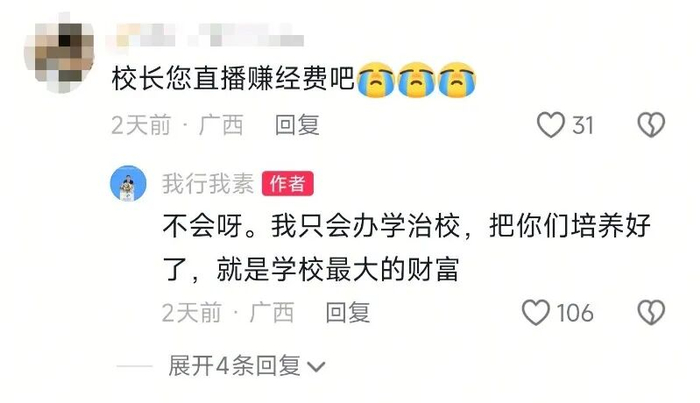
Task: Tap broken heart on the author's reply
Action: (651, 312)
